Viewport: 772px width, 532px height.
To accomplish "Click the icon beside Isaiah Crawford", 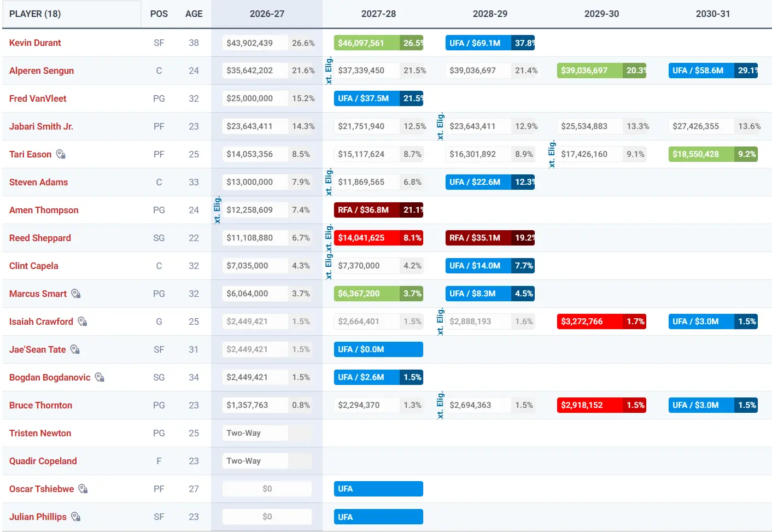I will point(82,322).
